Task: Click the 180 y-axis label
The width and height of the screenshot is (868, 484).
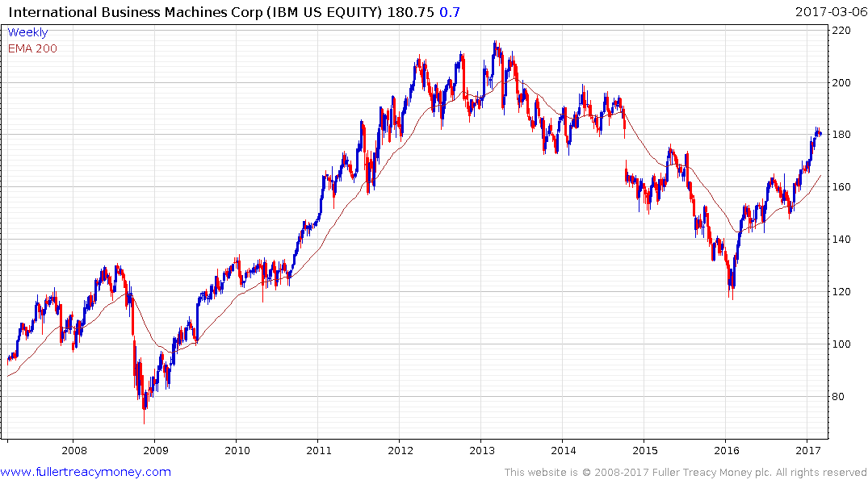Action: [841, 135]
